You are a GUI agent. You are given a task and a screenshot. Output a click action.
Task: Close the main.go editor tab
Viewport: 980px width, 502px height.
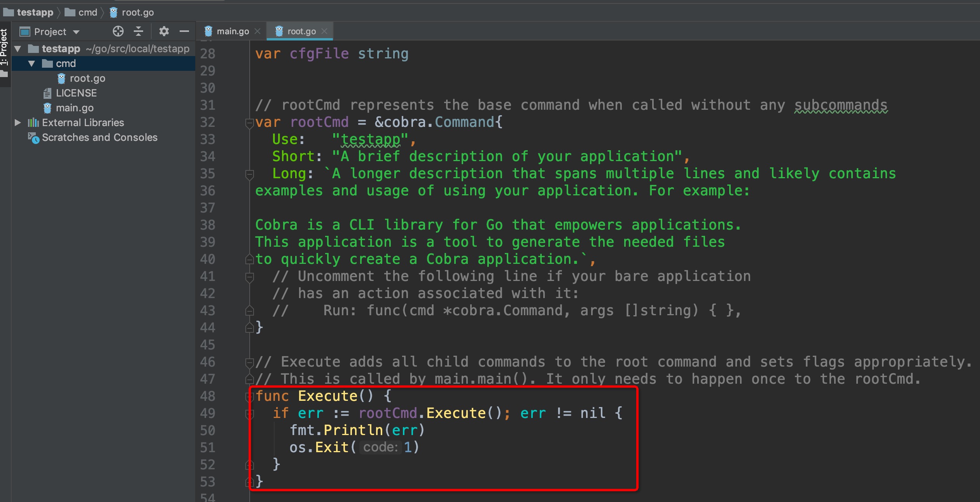pos(257,32)
